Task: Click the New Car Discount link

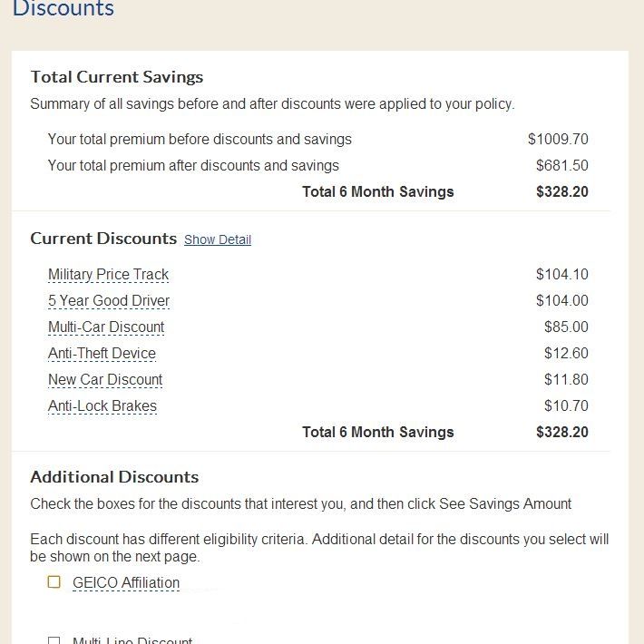Action: coord(105,380)
